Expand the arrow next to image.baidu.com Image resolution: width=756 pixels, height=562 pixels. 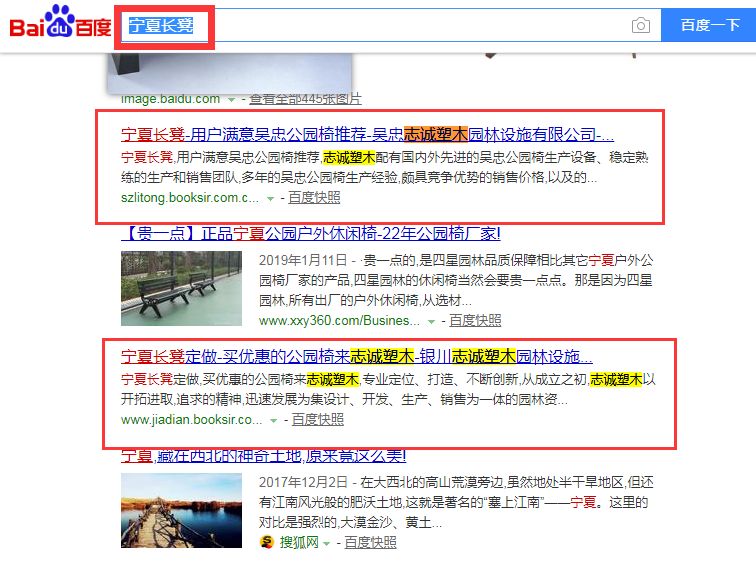pyautogui.click(x=231, y=100)
